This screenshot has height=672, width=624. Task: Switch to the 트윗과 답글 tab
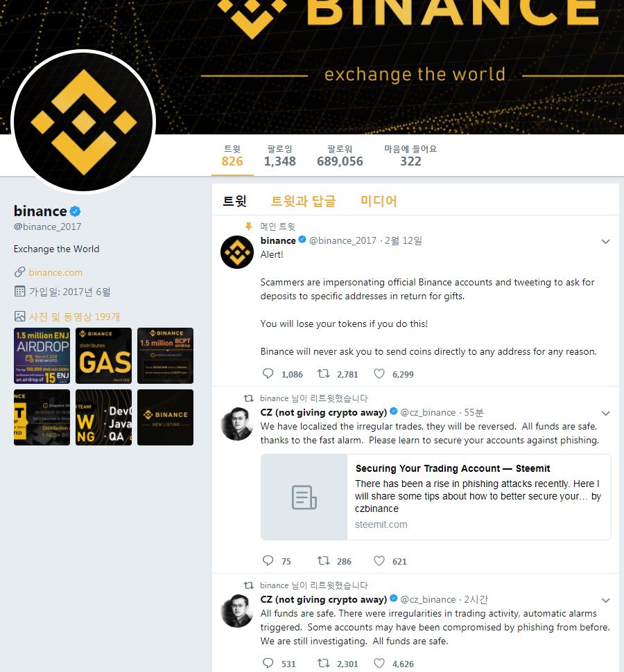(x=303, y=201)
